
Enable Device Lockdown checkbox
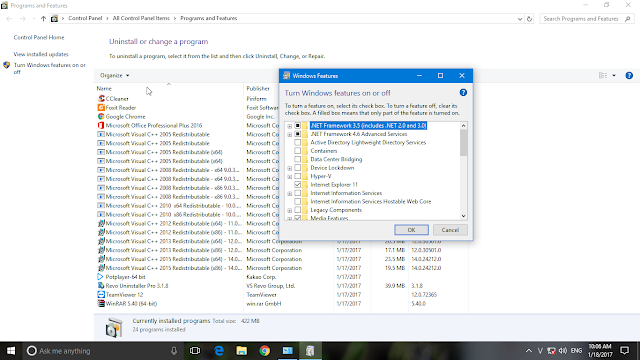pyautogui.click(x=298, y=168)
